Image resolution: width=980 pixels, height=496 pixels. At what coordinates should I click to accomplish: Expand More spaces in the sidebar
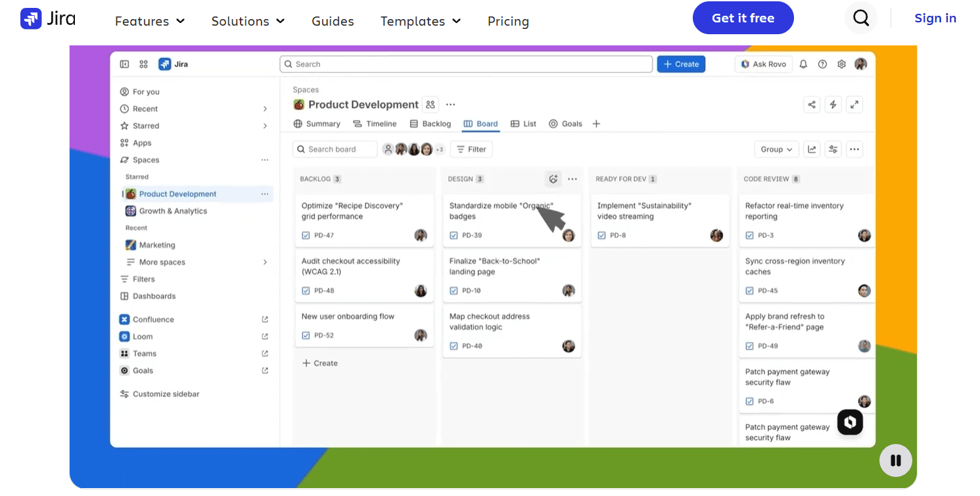pos(266,262)
